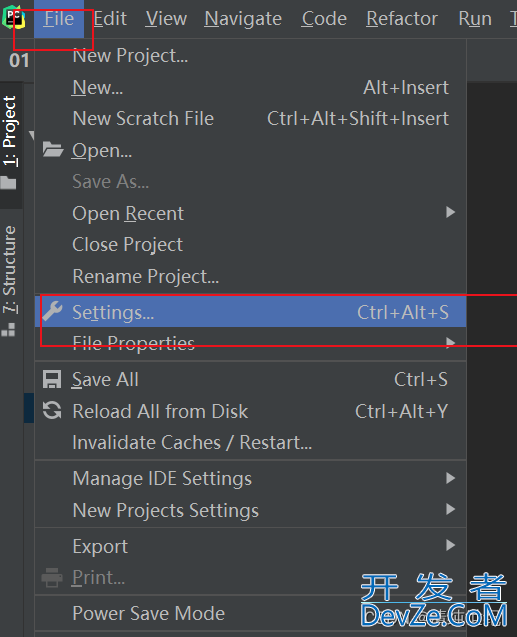Expand the Export submenu arrow
Viewport: 517px width, 637px height.
pos(450,545)
